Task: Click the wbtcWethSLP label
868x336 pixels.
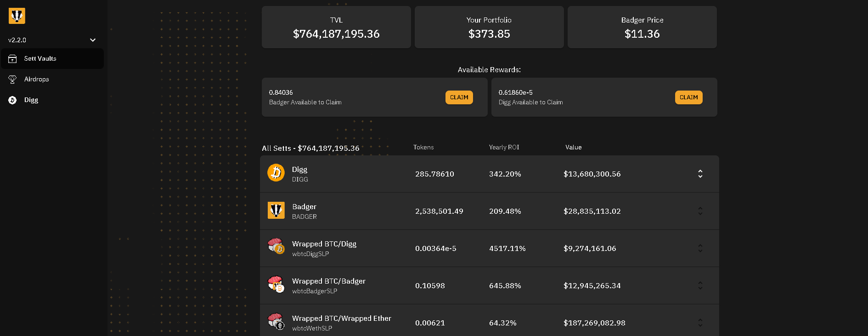Action: click(312, 328)
